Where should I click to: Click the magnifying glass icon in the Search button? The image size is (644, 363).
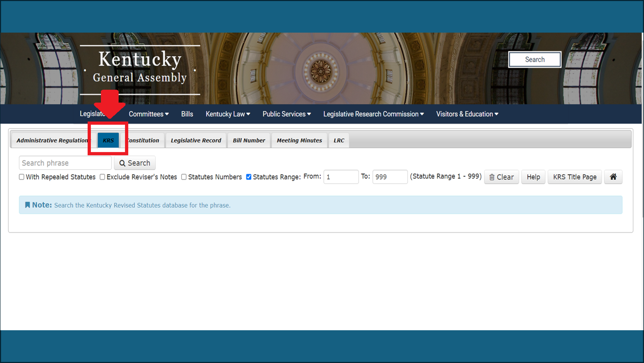123,163
